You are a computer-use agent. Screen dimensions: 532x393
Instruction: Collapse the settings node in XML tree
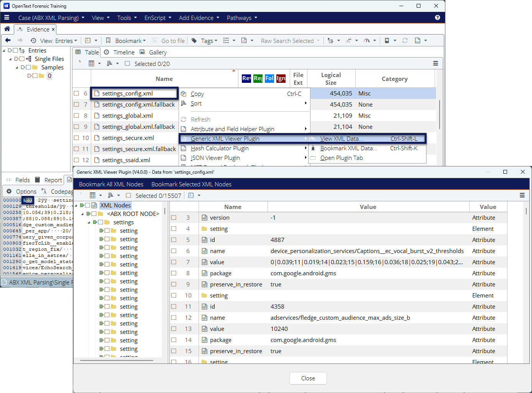pyautogui.click(x=89, y=222)
